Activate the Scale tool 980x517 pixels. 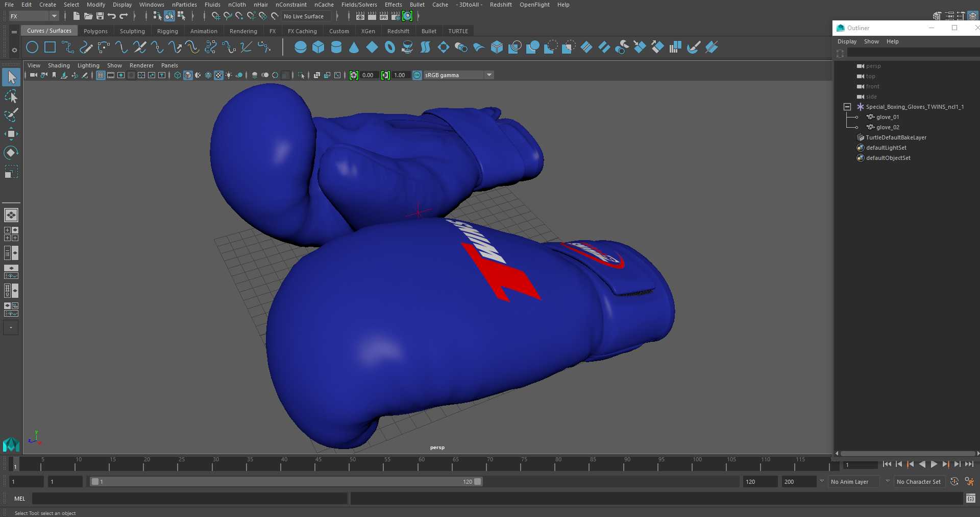11,172
